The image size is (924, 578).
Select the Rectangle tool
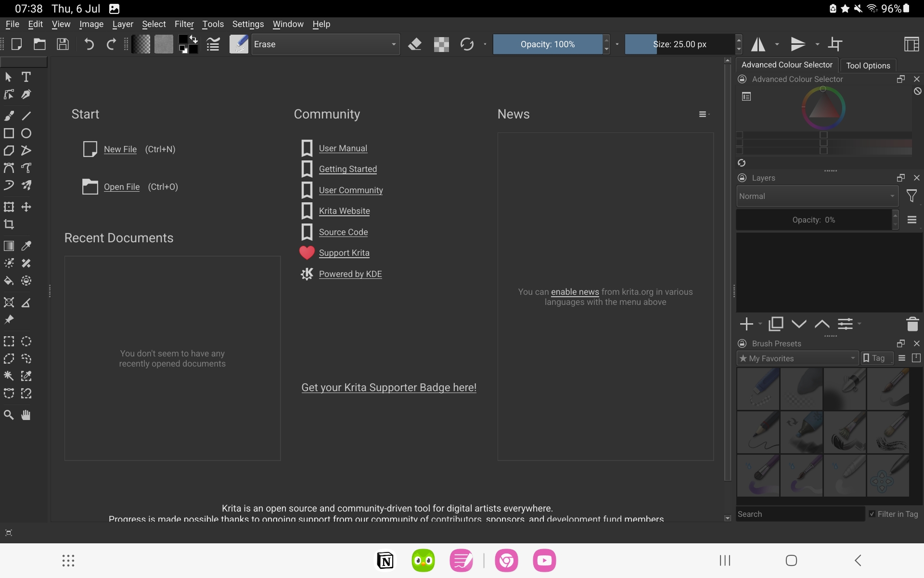coord(9,133)
